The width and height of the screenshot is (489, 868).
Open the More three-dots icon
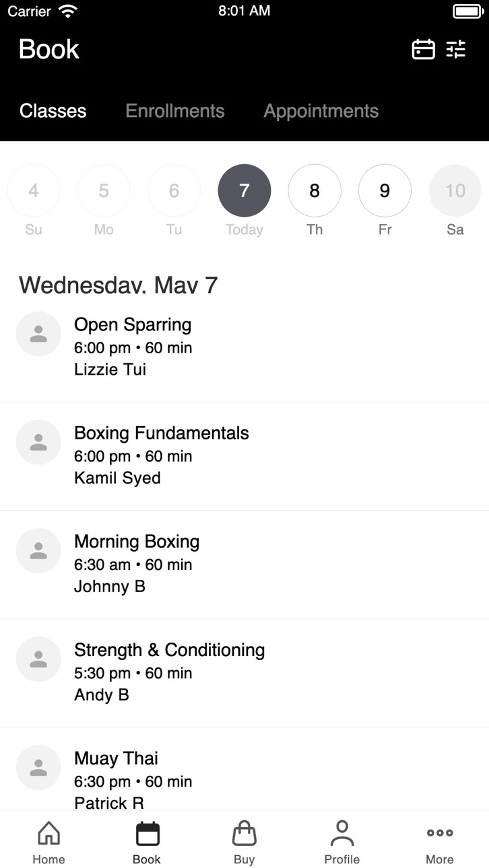click(440, 832)
